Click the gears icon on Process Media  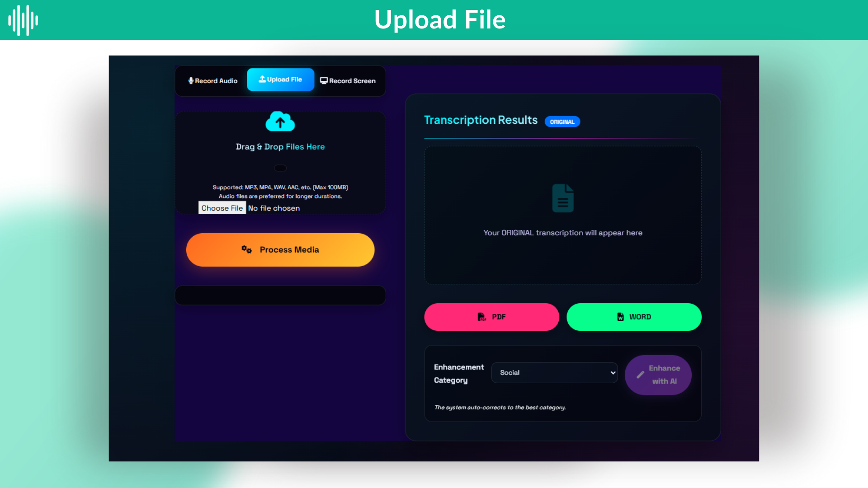pyautogui.click(x=246, y=249)
